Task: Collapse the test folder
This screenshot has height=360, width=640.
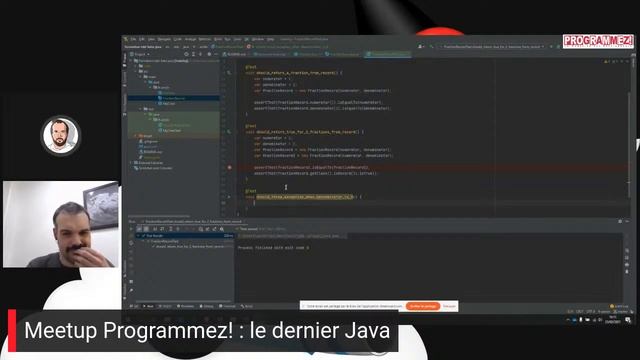Action: click(x=141, y=109)
